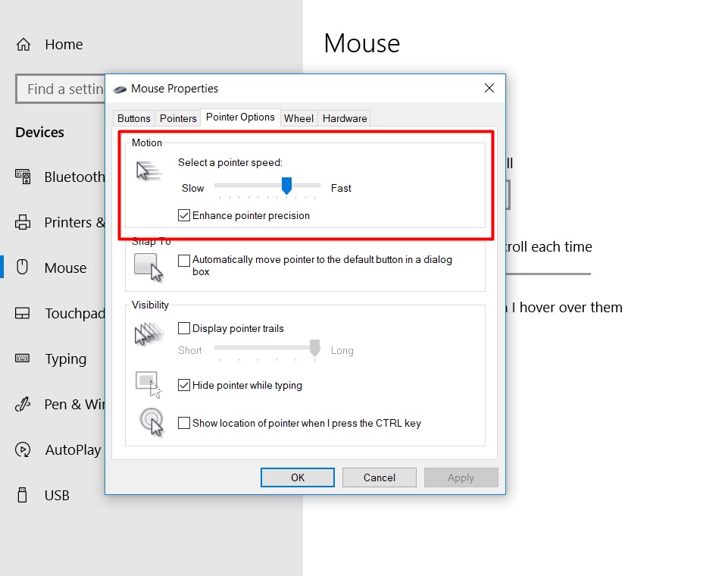Switch to the Wheel tab
The height and width of the screenshot is (576, 728).
pos(298,118)
